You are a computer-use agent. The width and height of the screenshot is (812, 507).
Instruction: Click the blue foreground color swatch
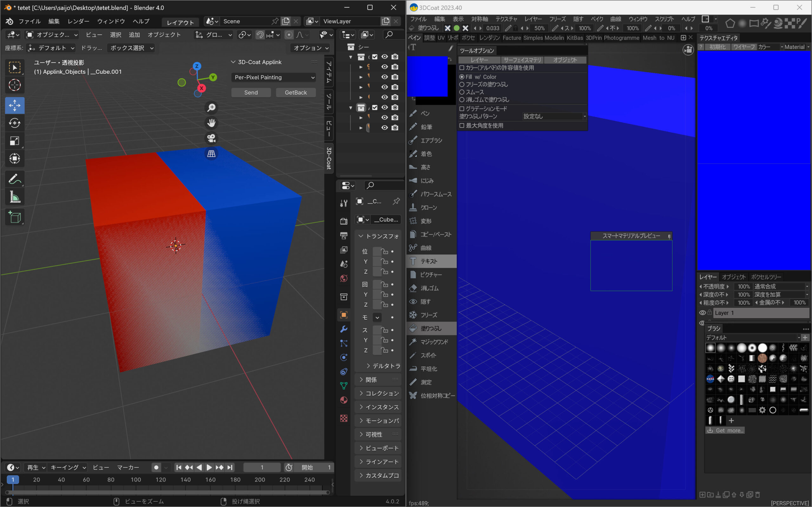pos(427,76)
